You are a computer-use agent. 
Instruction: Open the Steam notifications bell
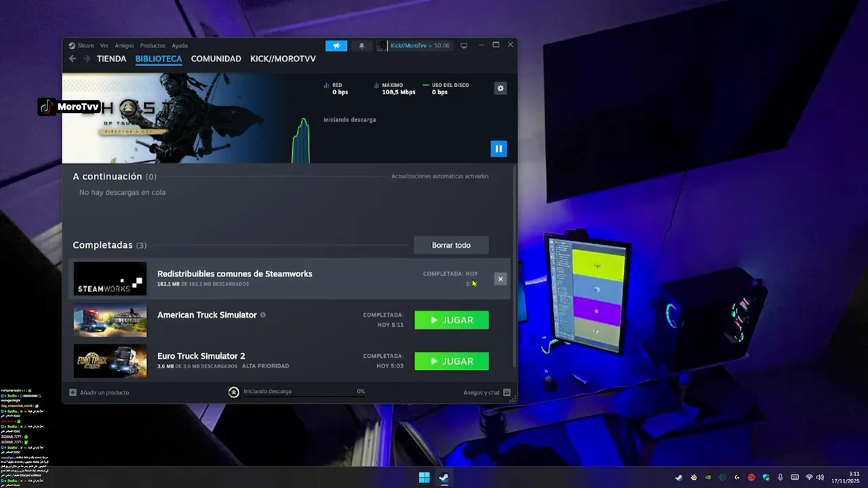[361, 45]
